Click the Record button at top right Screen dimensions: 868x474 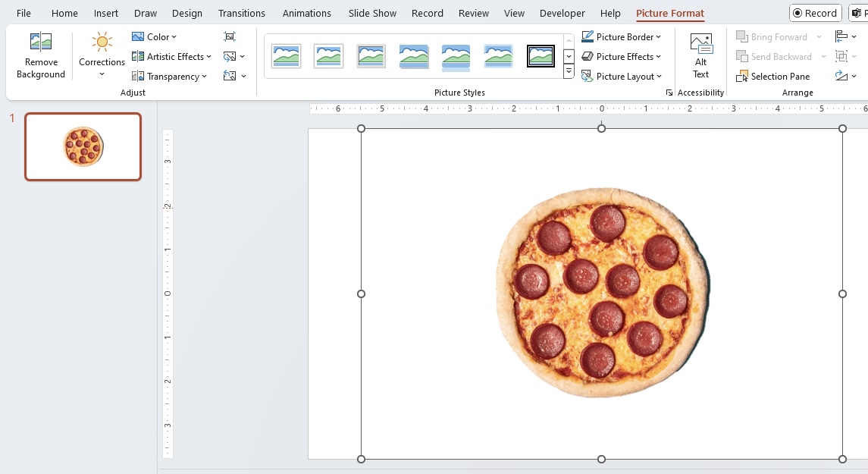(x=816, y=13)
